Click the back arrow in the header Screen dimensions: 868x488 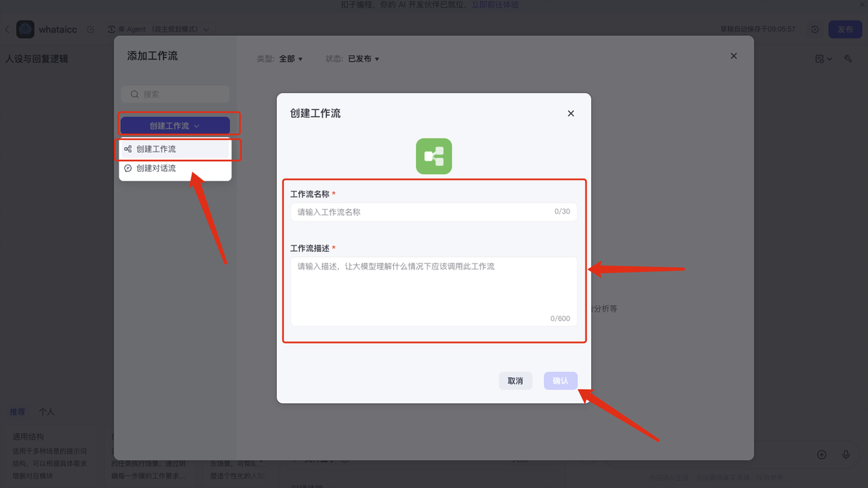(7, 29)
